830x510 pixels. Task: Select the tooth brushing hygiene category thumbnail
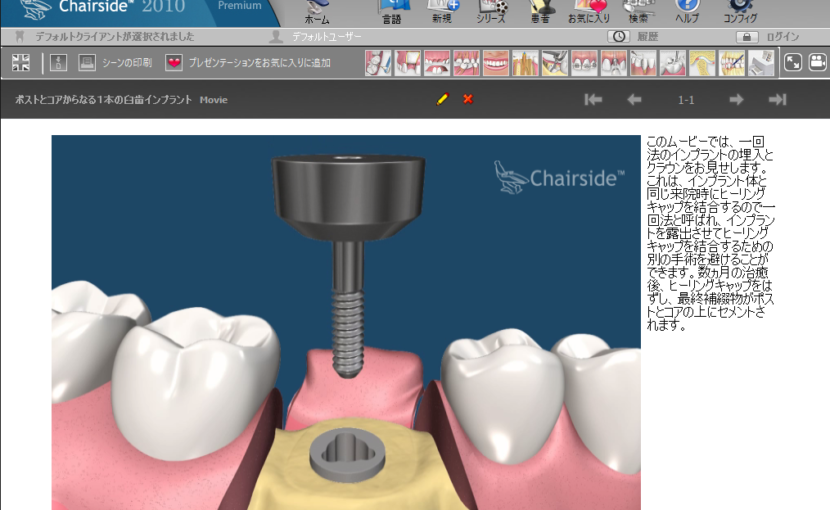[378, 63]
